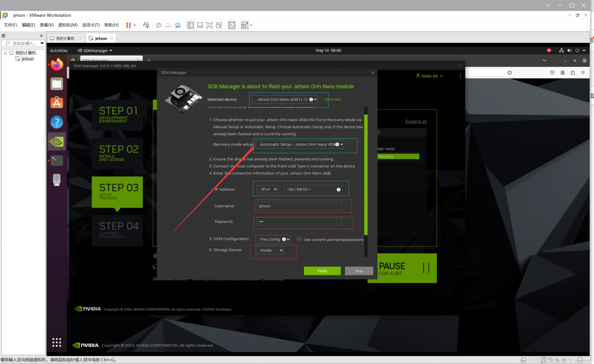The image size is (594, 364).
Task: Click the NVIDIA SDK Manager dock icon
Action: click(x=57, y=141)
